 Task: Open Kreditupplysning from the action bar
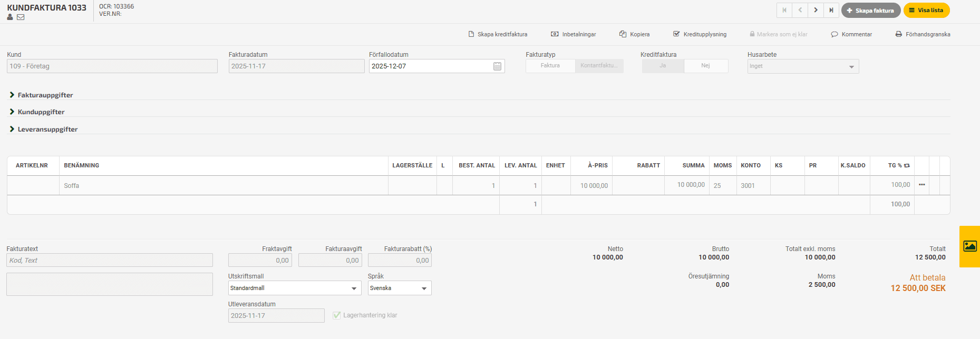pos(700,34)
